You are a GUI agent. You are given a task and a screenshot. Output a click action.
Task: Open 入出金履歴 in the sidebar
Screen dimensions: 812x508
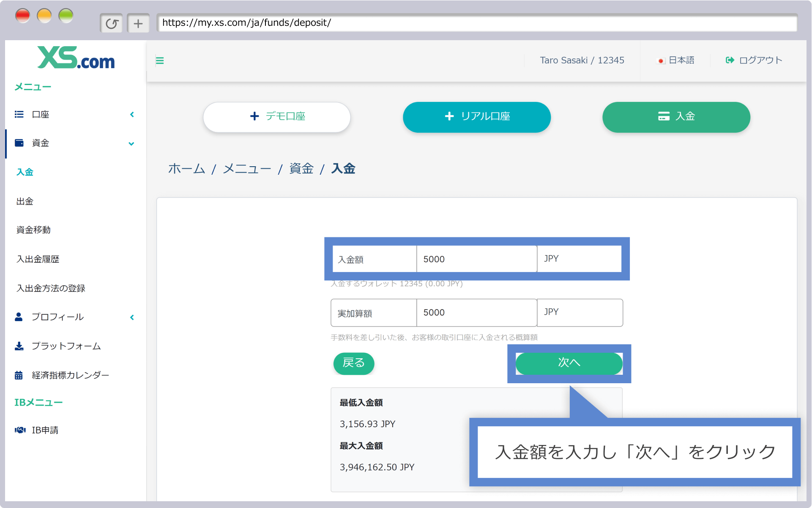[x=38, y=259]
